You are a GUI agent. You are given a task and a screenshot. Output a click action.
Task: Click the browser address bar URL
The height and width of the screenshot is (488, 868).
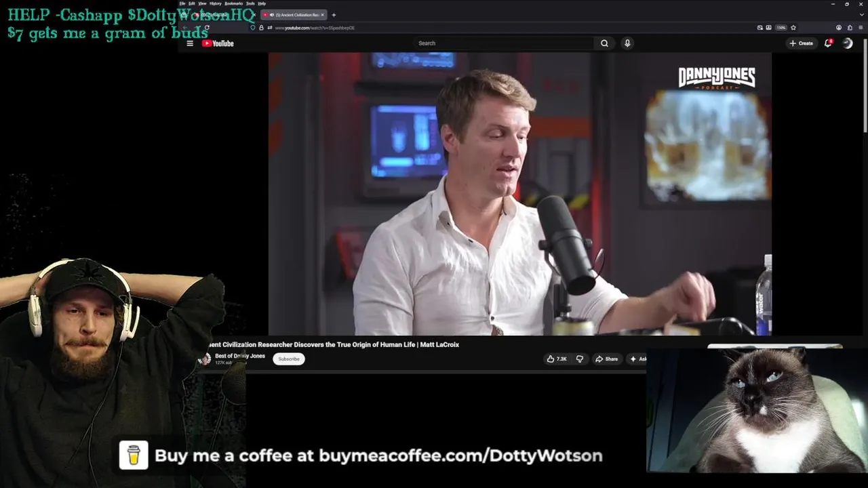coord(315,28)
